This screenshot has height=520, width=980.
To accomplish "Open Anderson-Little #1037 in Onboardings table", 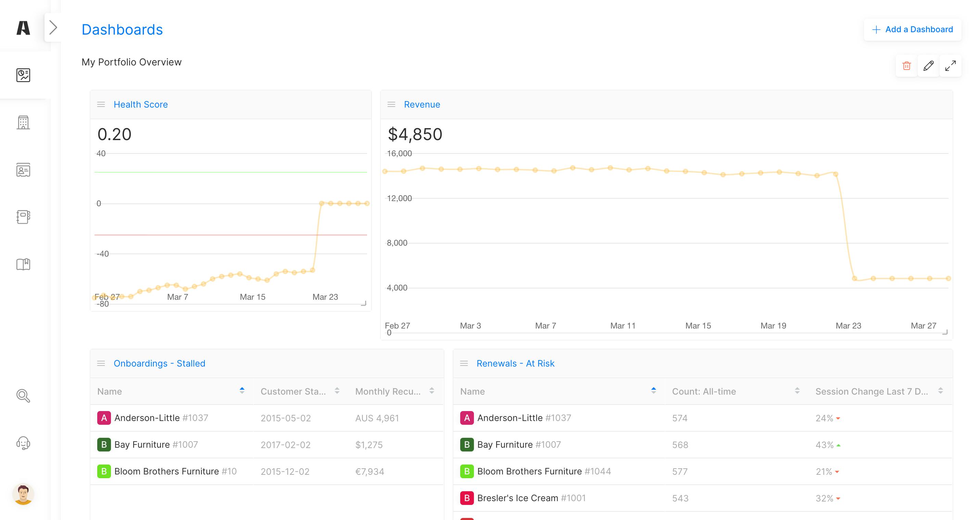I will 161,418.
